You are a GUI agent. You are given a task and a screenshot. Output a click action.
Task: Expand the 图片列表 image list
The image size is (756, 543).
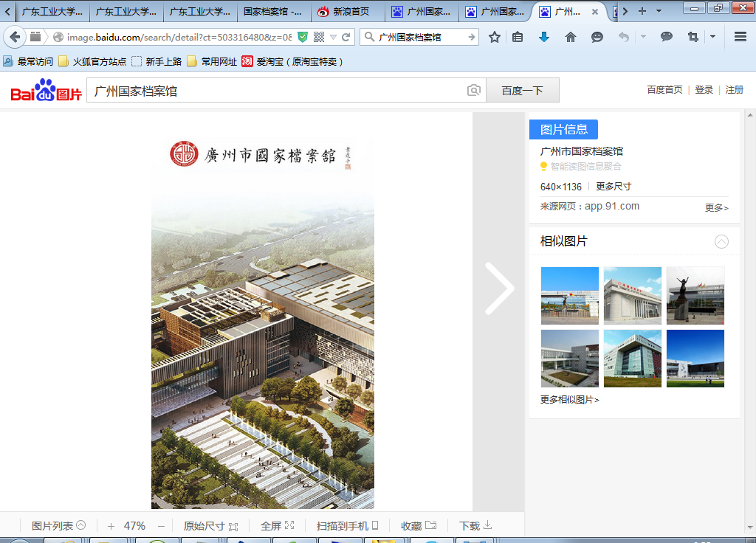(58, 526)
